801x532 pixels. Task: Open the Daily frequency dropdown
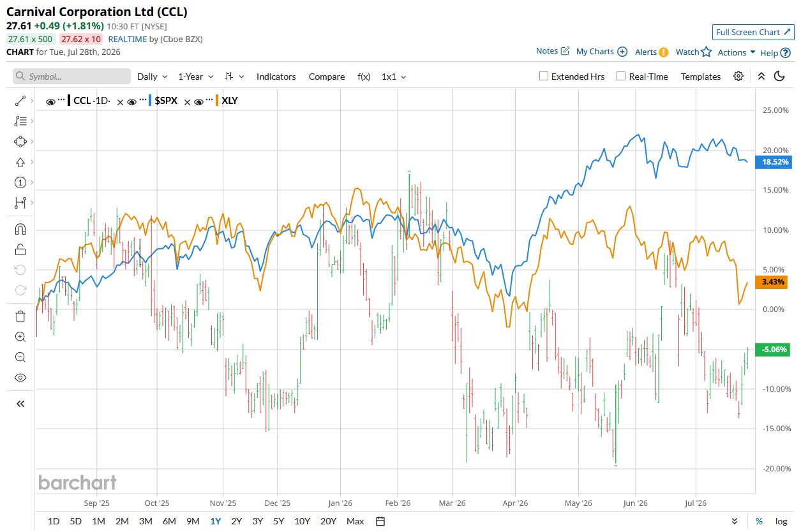152,77
